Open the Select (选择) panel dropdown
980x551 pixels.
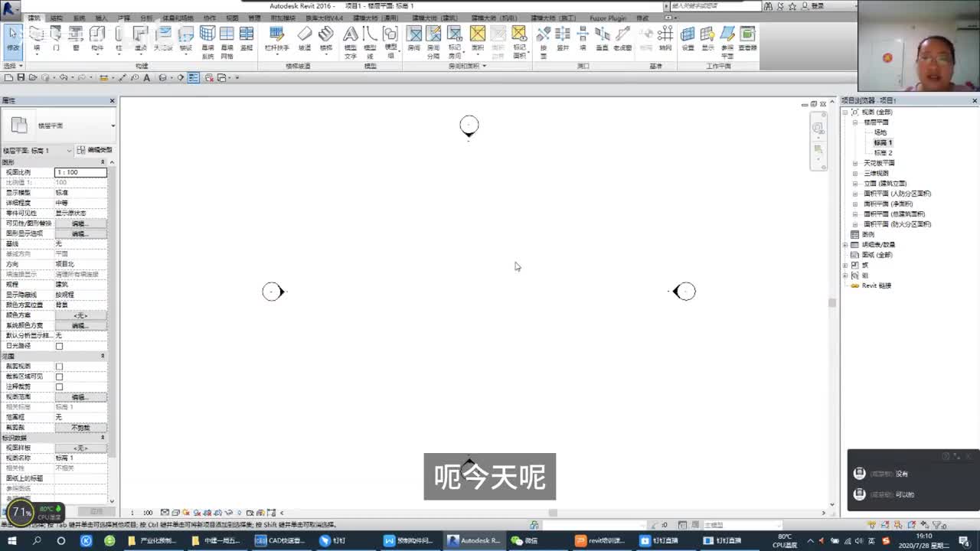click(x=13, y=66)
